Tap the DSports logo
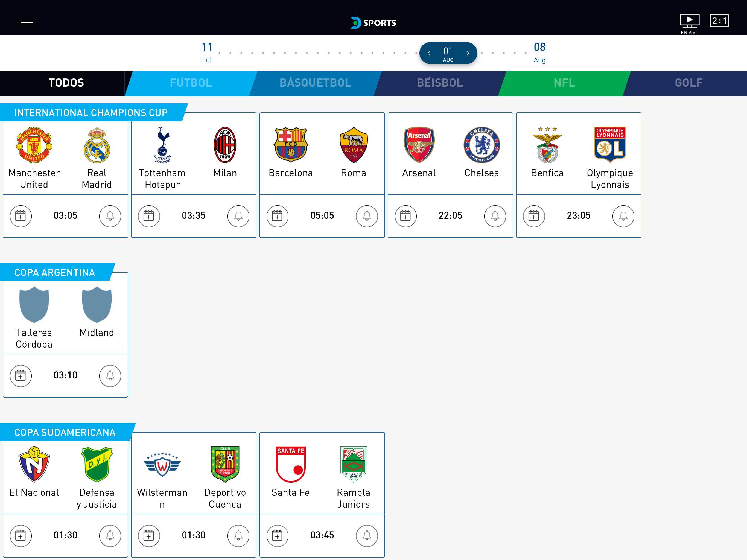The image size is (747, 560). (373, 23)
